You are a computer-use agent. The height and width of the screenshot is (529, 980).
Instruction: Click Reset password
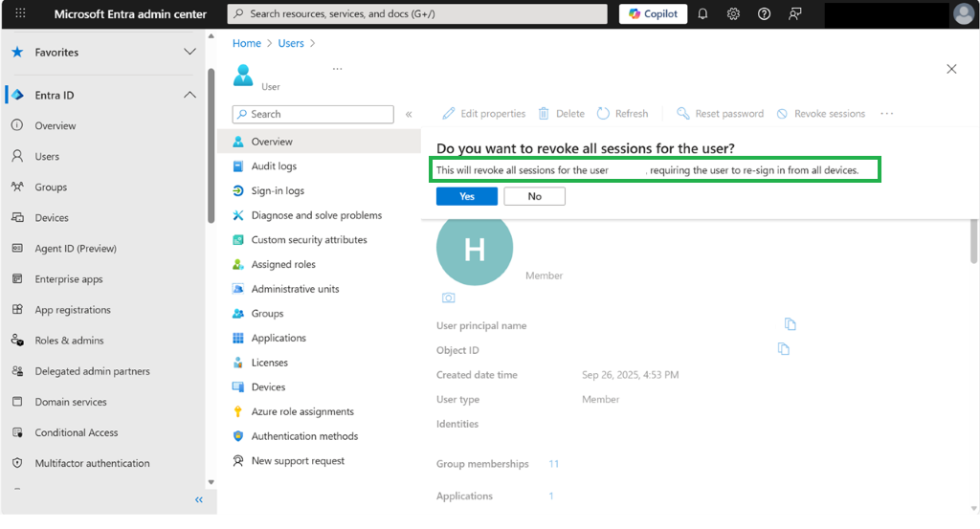(720, 114)
